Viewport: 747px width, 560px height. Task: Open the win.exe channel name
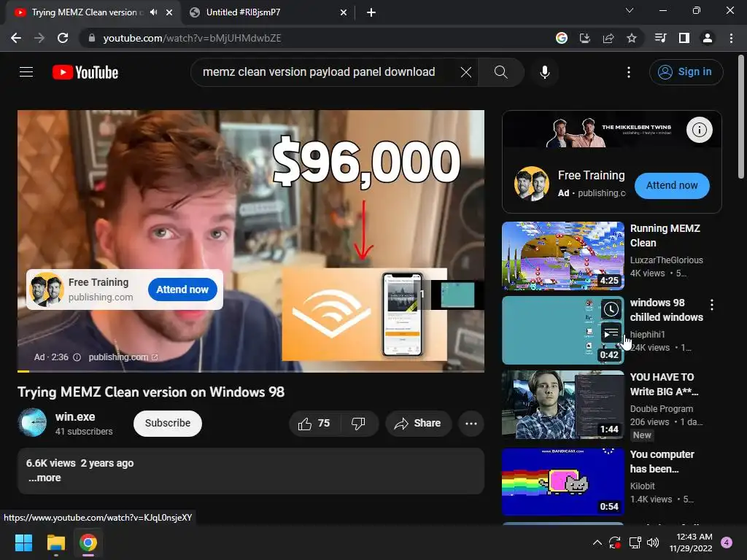[x=75, y=416]
